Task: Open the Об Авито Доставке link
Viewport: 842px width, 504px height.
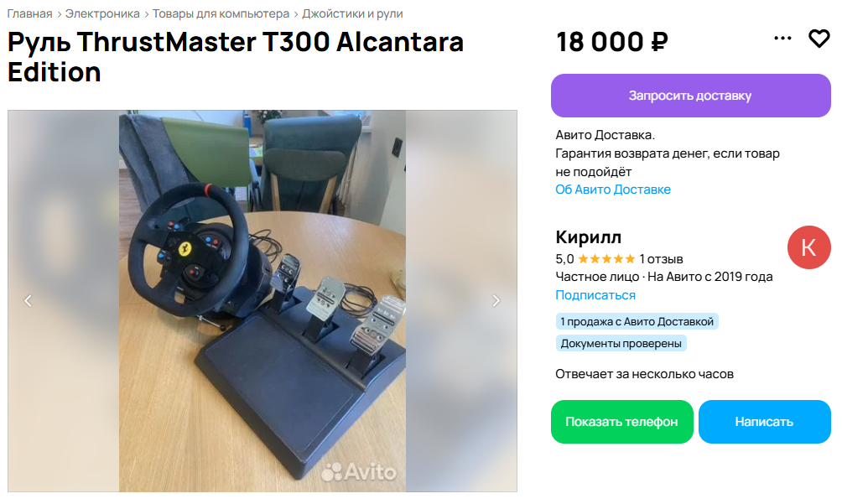Action: [x=613, y=190]
